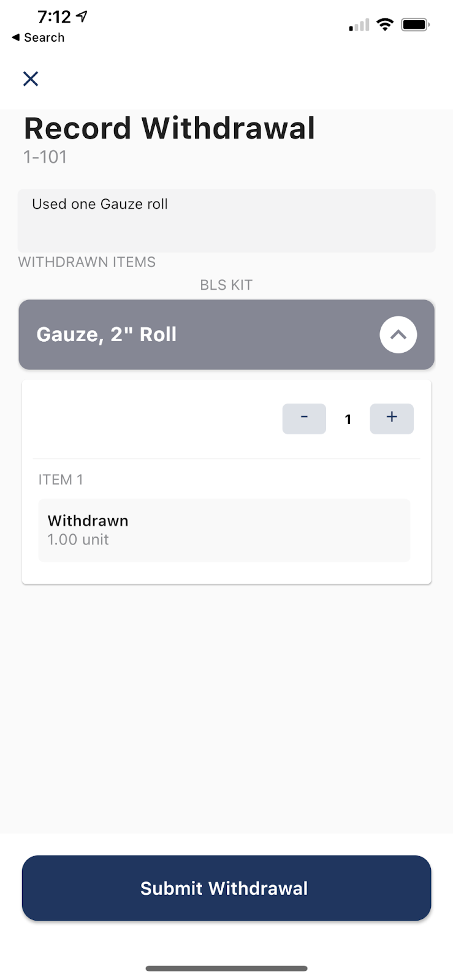Tap the WITHDRAWN ITEMS heading

pyautogui.click(x=87, y=262)
